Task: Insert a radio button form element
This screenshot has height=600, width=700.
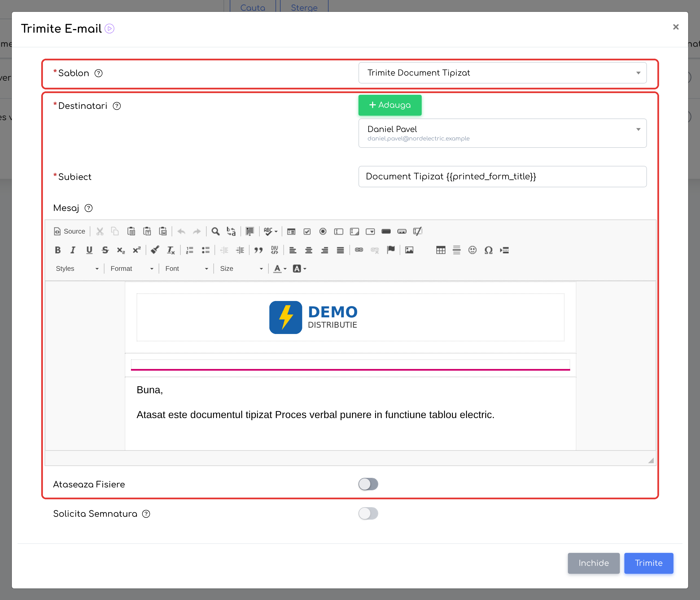Action: pyautogui.click(x=323, y=231)
